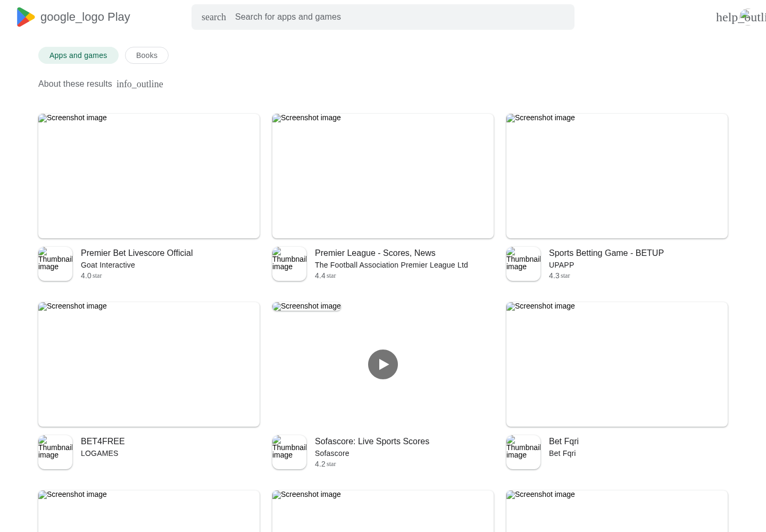View Bet Fqri screenshot image
The image size is (766, 532).
click(617, 364)
